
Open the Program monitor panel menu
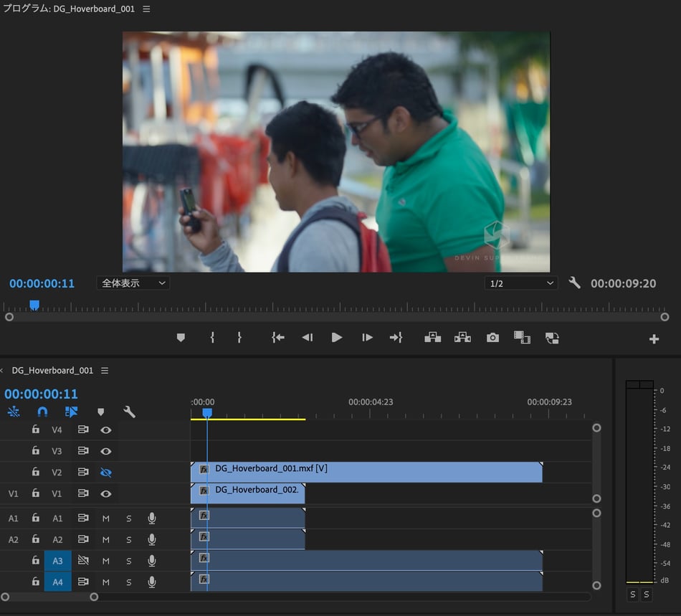pyautogui.click(x=147, y=9)
